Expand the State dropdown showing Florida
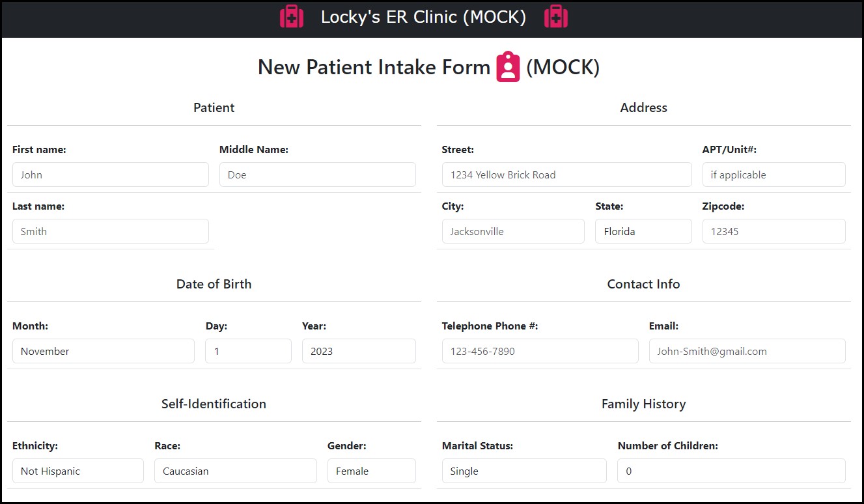This screenshot has width=864, height=504. click(x=643, y=231)
